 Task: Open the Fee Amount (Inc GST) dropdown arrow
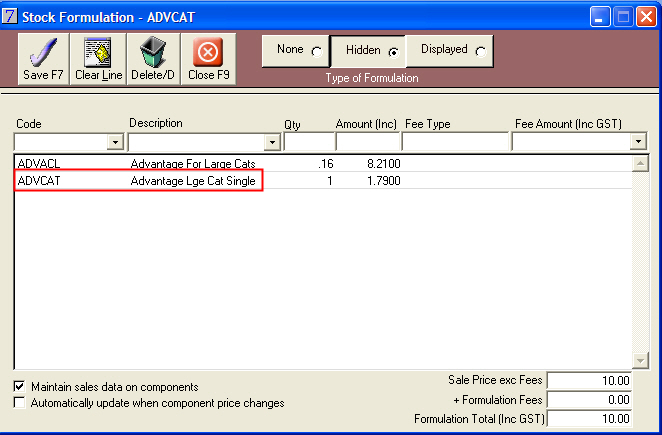(x=638, y=141)
